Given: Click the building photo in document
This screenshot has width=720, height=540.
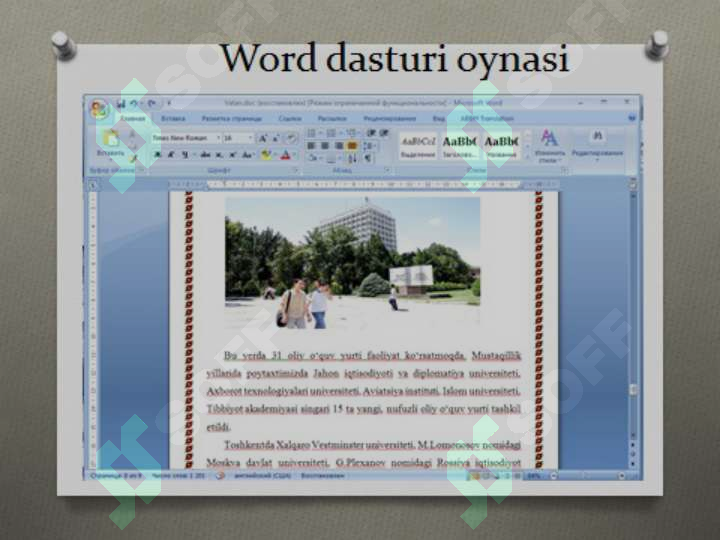Looking at the screenshot, I should (x=352, y=262).
